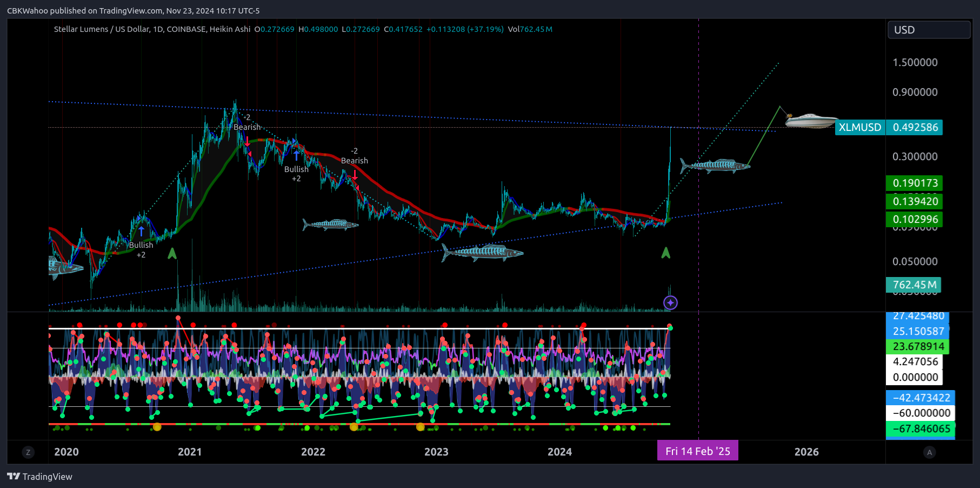Click the first -2 Bearish label near the 2021 peak

[247, 122]
